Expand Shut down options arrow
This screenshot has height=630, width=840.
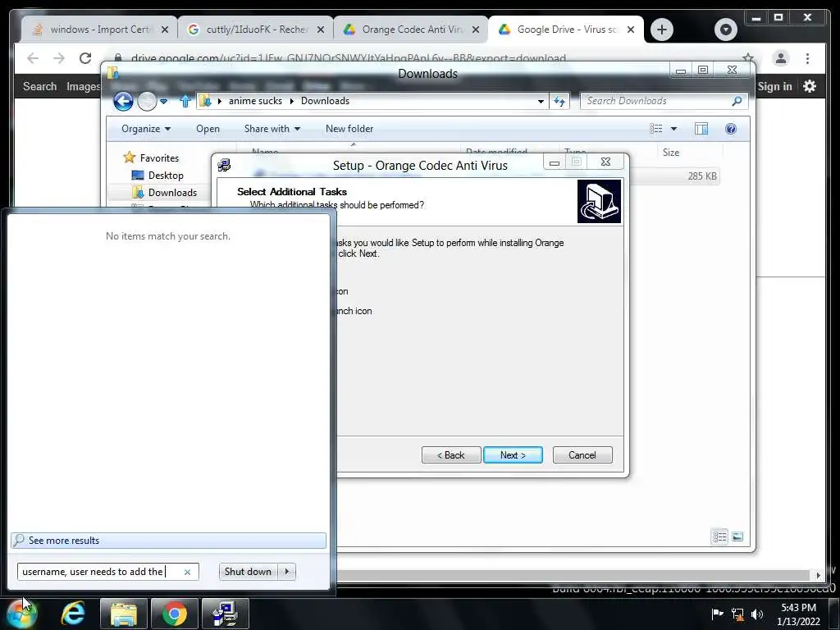(x=286, y=572)
